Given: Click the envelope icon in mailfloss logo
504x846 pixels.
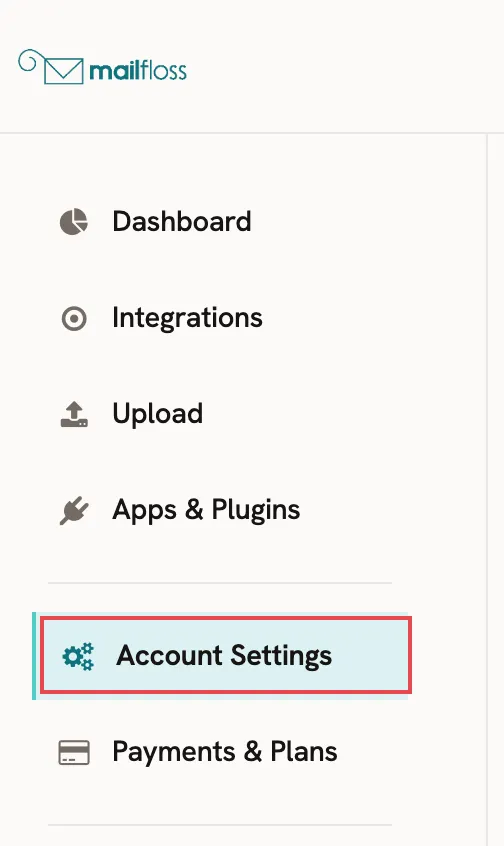Looking at the screenshot, I should 64,71.
